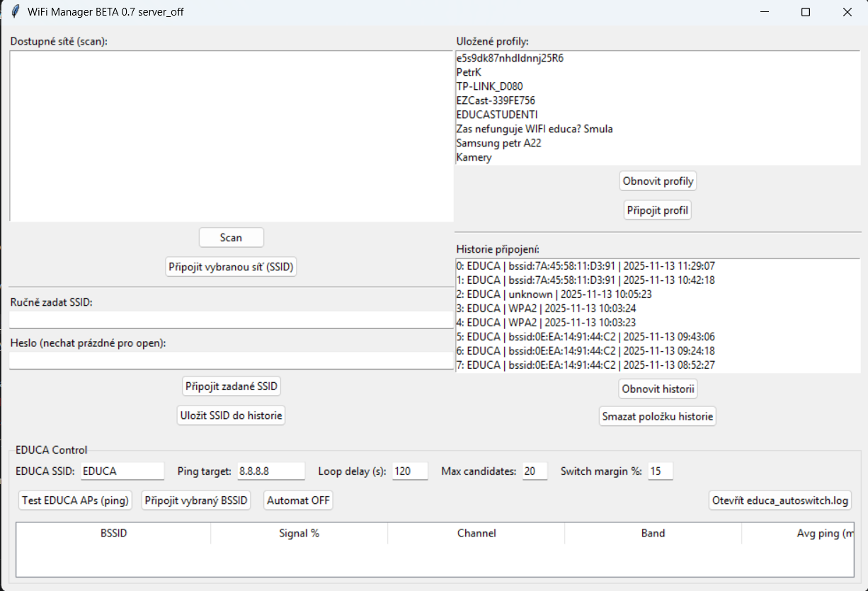The height and width of the screenshot is (591, 868).
Task: Select history entry 1 at 10:42:18
Action: 658,280
